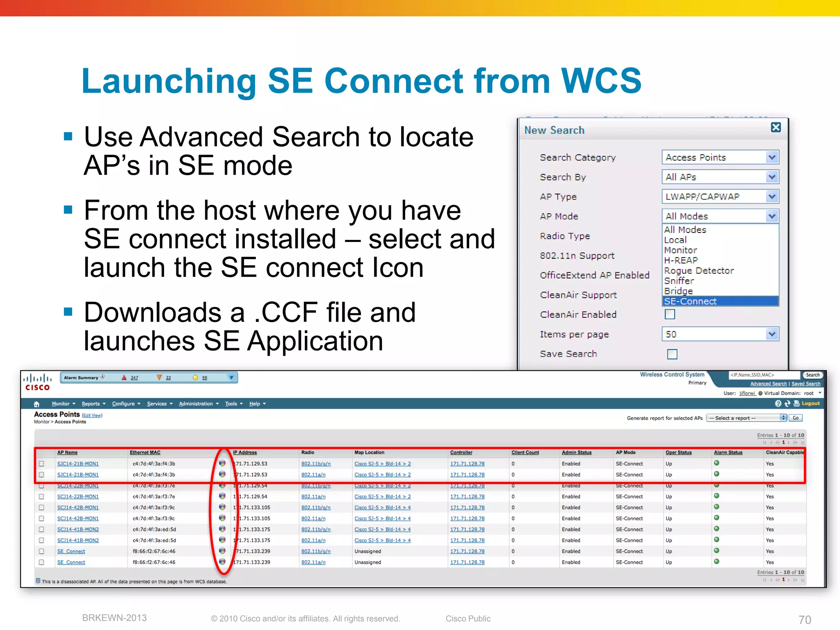Viewport: 840px width, 630px height.
Task: Choose SE-Connect in AP Mode list
Action: point(721,301)
